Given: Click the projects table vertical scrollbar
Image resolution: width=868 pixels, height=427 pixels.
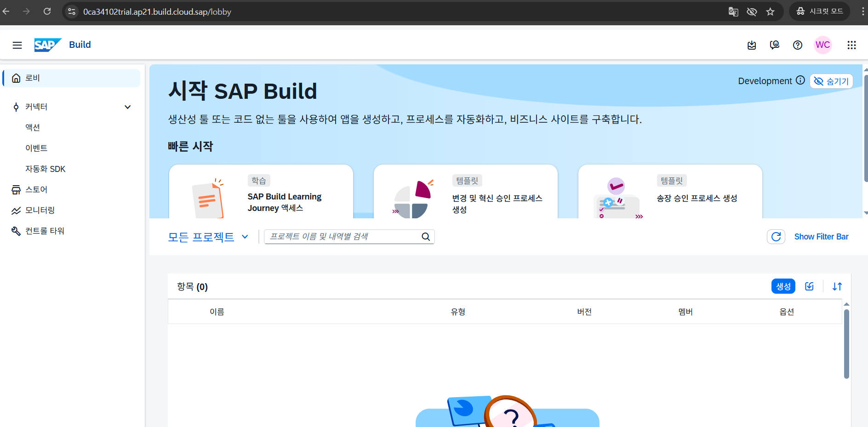Looking at the screenshot, I should [846, 344].
